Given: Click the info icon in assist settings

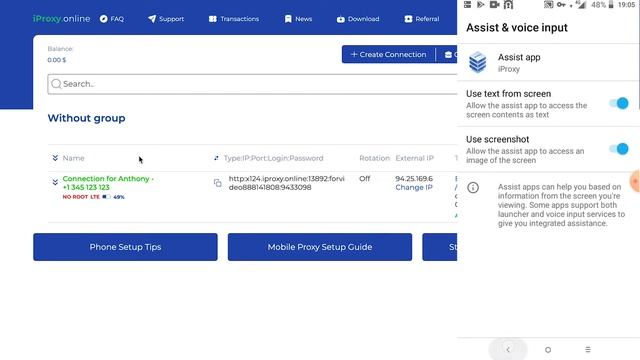Looking at the screenshot, I should pyautogui.click(x=473, y=187).
